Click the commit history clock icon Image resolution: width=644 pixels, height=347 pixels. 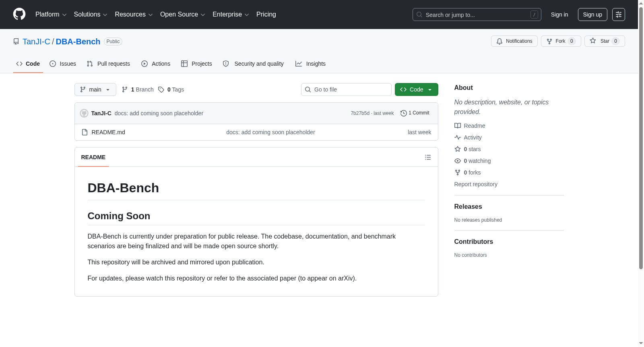[x=404, y=113]
